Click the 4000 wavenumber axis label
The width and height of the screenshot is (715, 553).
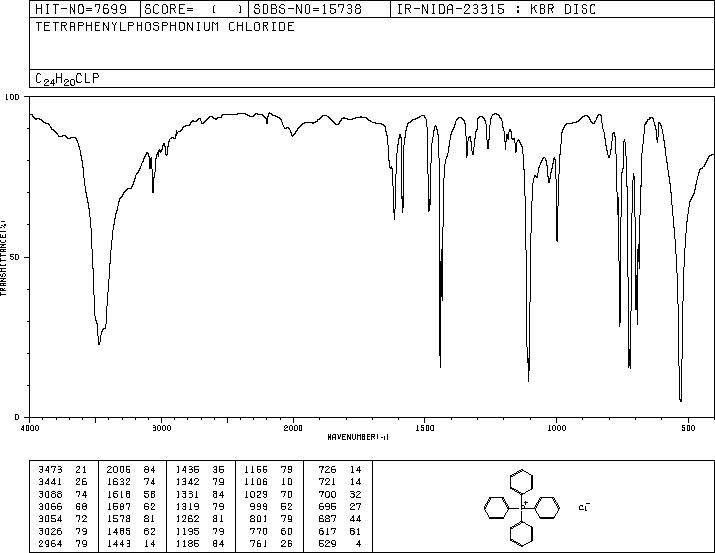(x=30, y=428)
